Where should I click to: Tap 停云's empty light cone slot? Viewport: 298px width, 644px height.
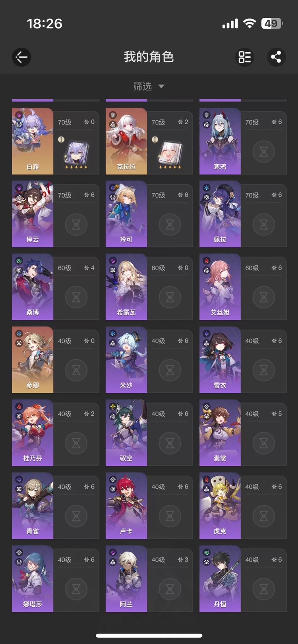76,225
